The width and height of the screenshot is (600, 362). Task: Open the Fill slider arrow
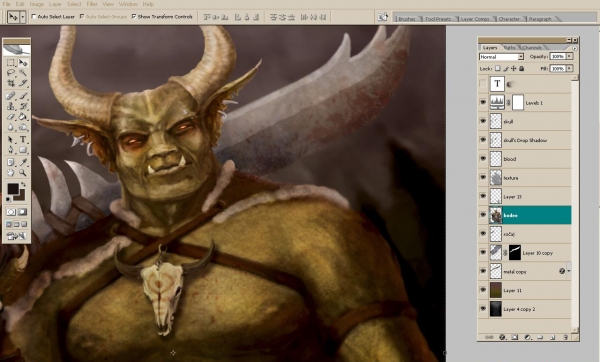coord(569,68)
